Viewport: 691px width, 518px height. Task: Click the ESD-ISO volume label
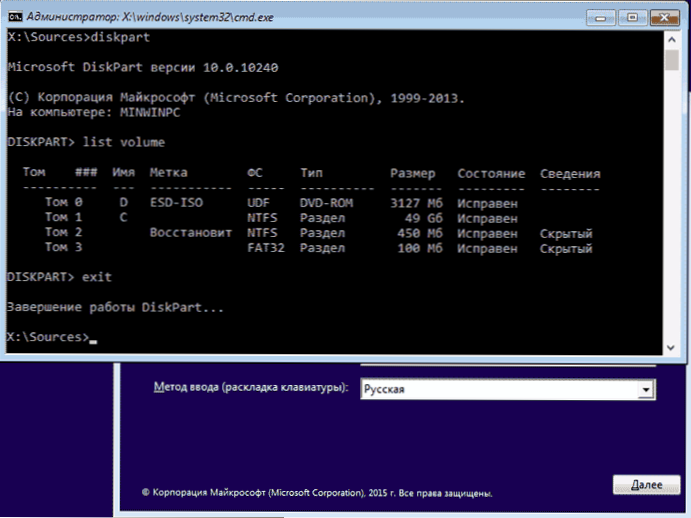point(176,203)
